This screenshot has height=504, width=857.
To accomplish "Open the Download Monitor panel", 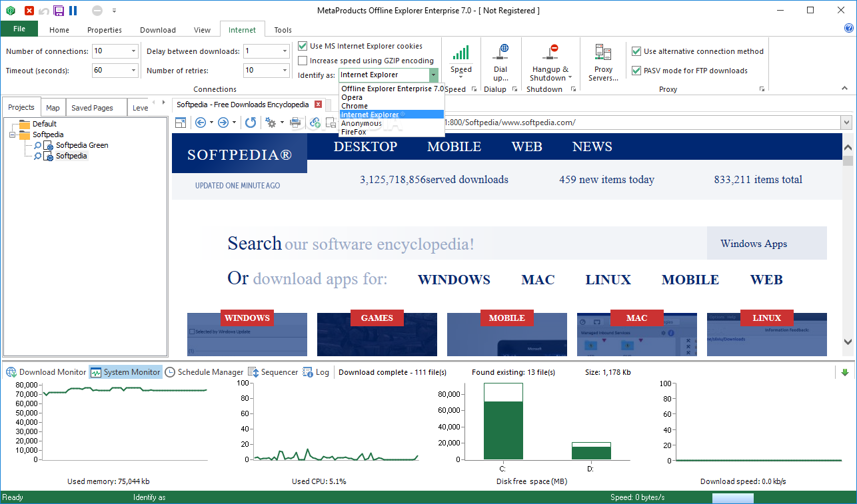I will [x=46, y=372].
